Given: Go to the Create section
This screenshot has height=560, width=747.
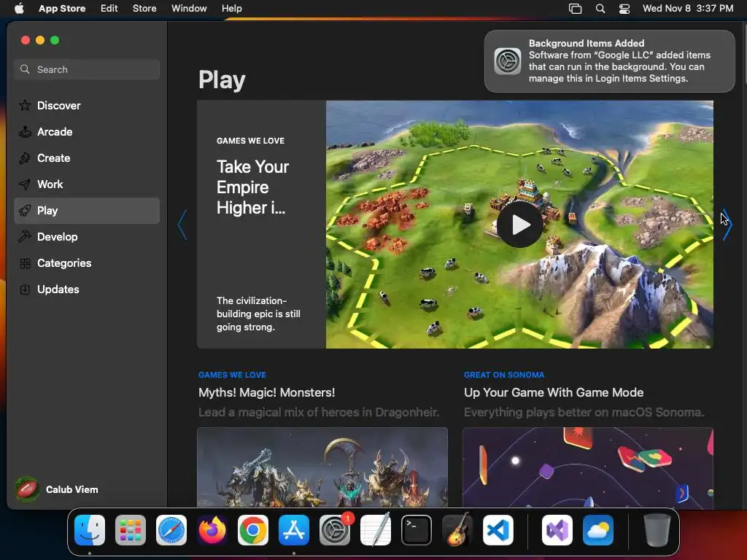Looking at the screenshot, I should [87, 158].
